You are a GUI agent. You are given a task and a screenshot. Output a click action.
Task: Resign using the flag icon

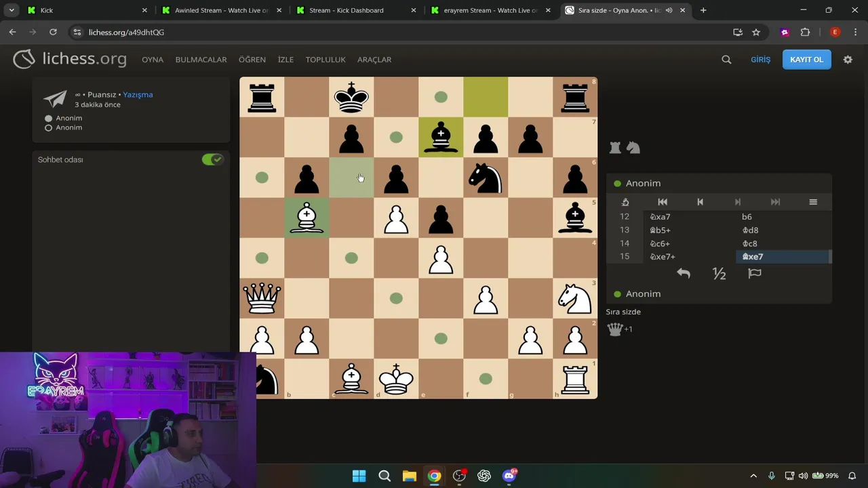click(755, 273)
